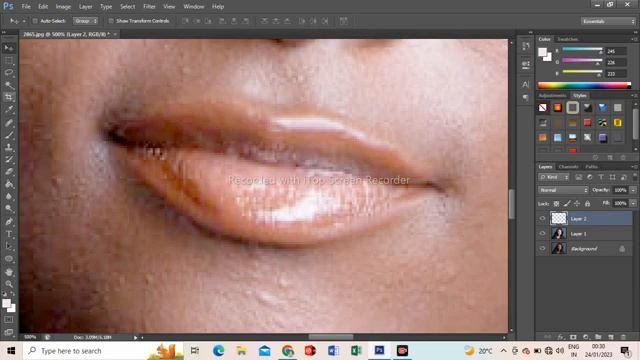Select the Brush tool
Viewport: 640px width, 360px height.
pos(9,134)
